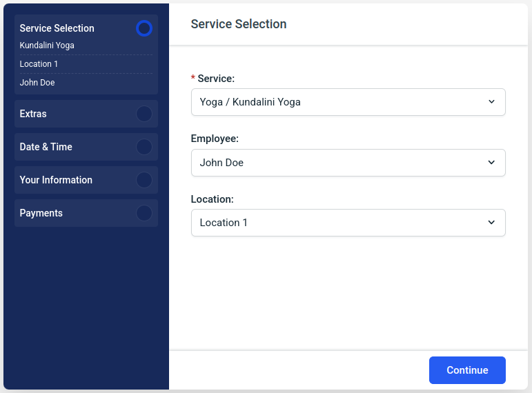This screenshot has width=532, height=393.
Task: Click the Employee dropdown chevron arrow
Action: coord(491,163)
